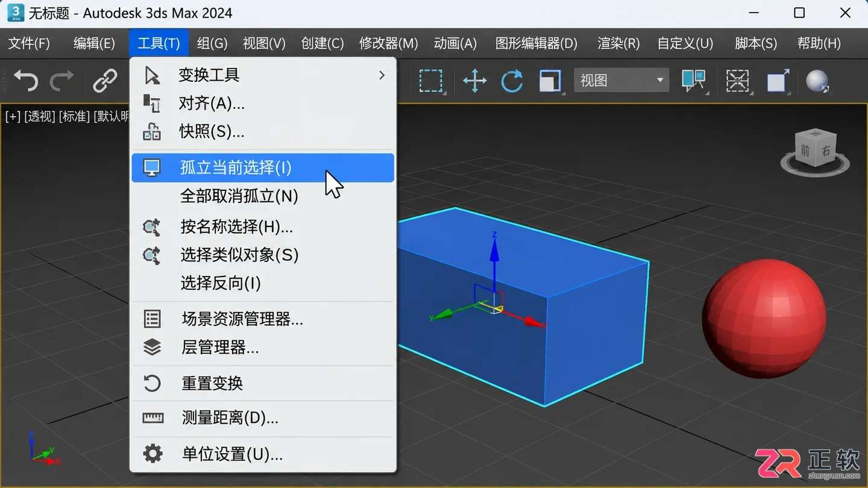
Task: Choose 对齐(A)... from the tools menu
Action: [x=263, y=104]
